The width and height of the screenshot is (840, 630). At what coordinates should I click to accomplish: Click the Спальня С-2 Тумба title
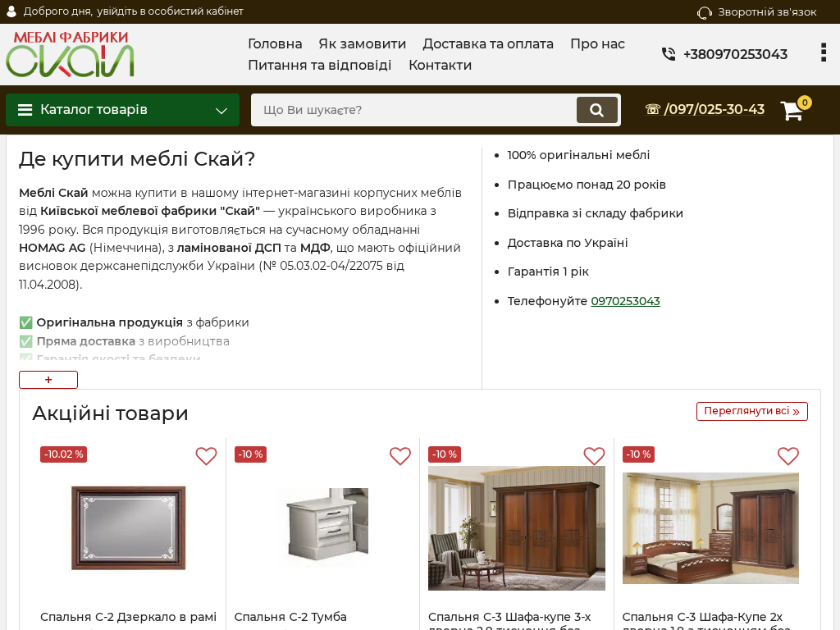click(290, 617)
